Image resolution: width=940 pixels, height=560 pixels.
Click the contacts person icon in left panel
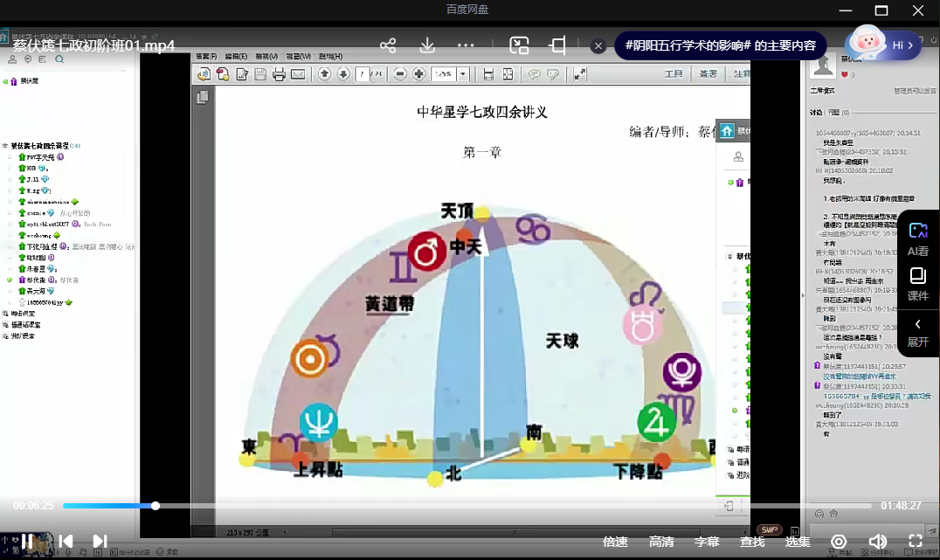coord(12,59)
